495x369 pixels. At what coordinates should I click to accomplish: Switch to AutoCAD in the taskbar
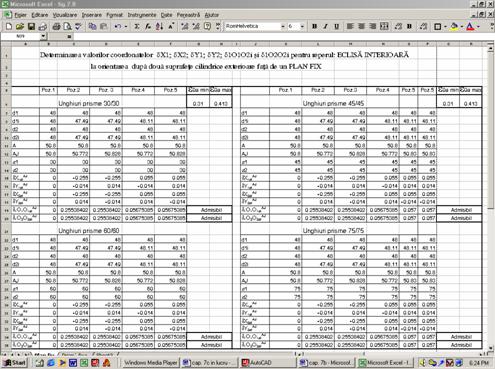coord(257,363)
